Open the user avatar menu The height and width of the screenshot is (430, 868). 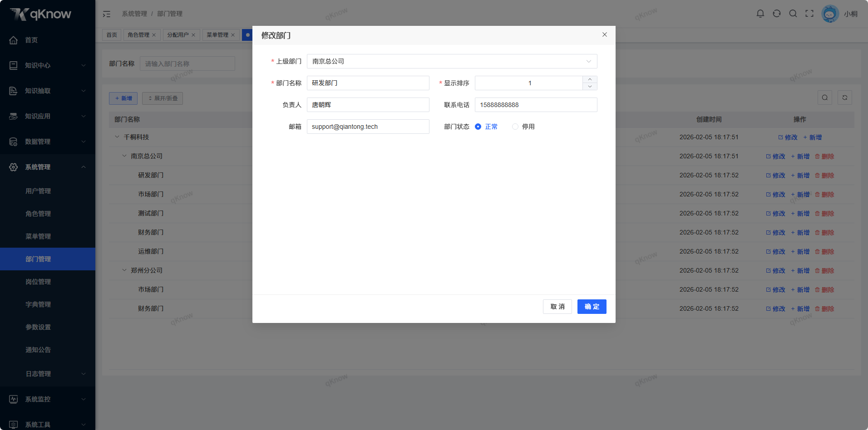[830, 14]
